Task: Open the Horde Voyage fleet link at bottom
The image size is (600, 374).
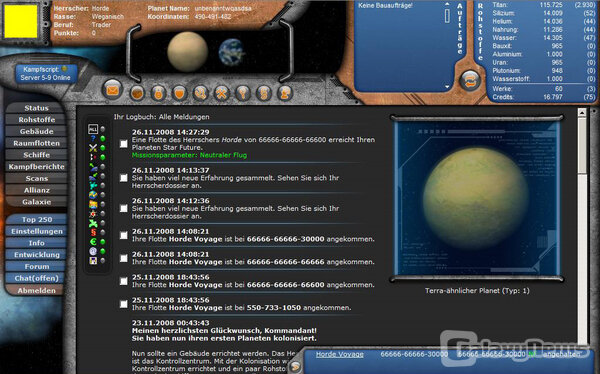Action: [x=339, y=354]
